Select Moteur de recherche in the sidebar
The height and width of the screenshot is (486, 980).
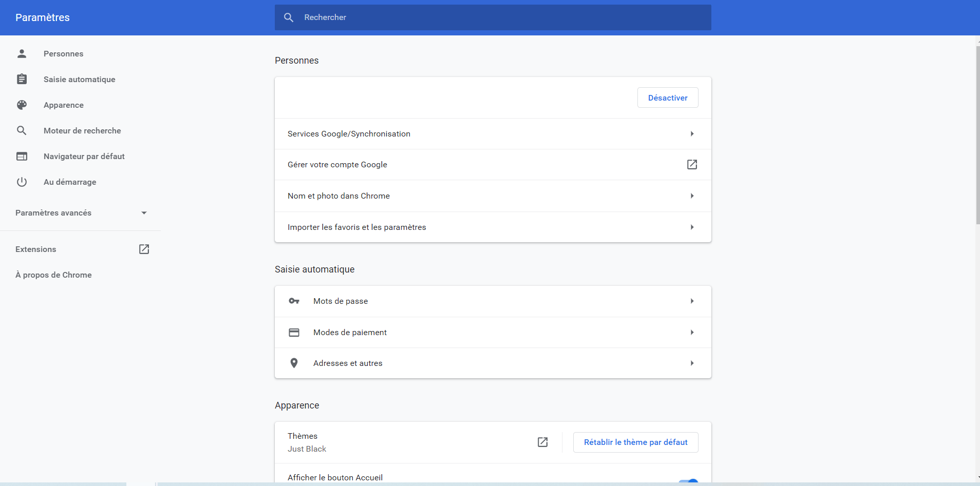pyautogui.click(x=82, y=130)
